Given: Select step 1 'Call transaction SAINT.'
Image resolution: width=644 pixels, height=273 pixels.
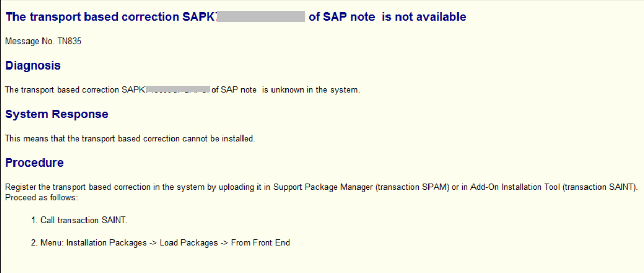Looking at the screenshot, I should pyautogui.click(x=79, y=221).
